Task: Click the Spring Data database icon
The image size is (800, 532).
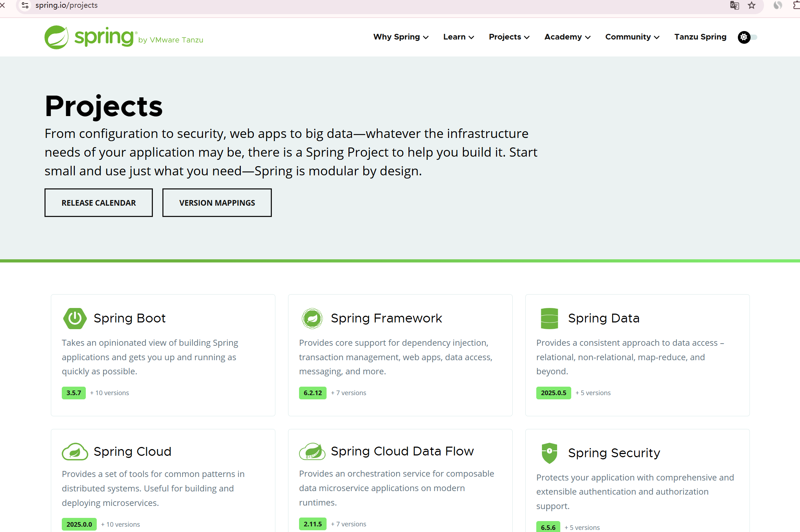Action: (x=549, y=318)
